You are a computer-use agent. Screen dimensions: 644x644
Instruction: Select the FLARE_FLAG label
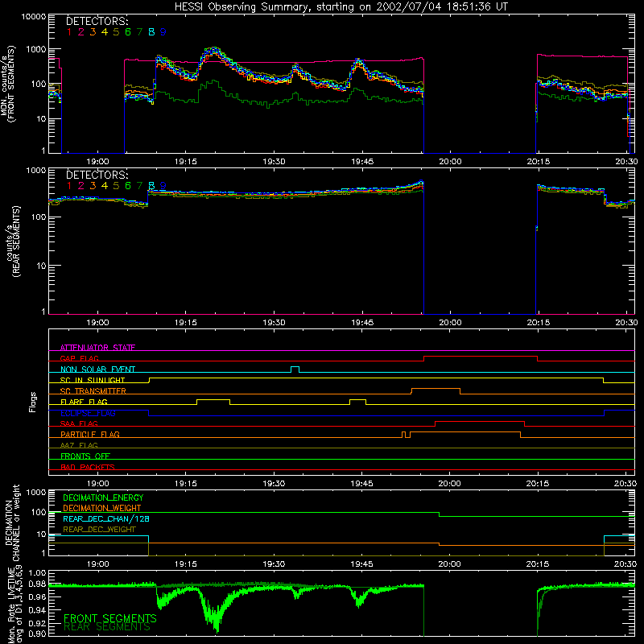pyautogui.click(x=84, y=402)
